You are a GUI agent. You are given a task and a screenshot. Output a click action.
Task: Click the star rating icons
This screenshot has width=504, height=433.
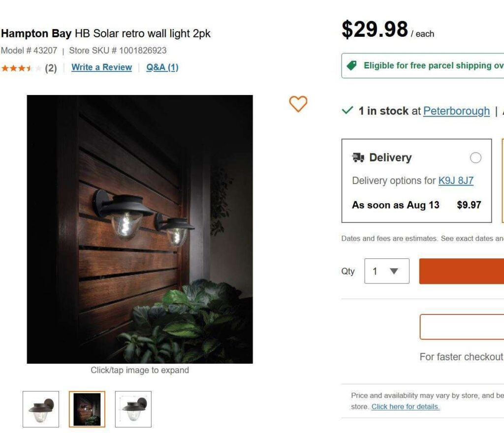pos(22,68)
